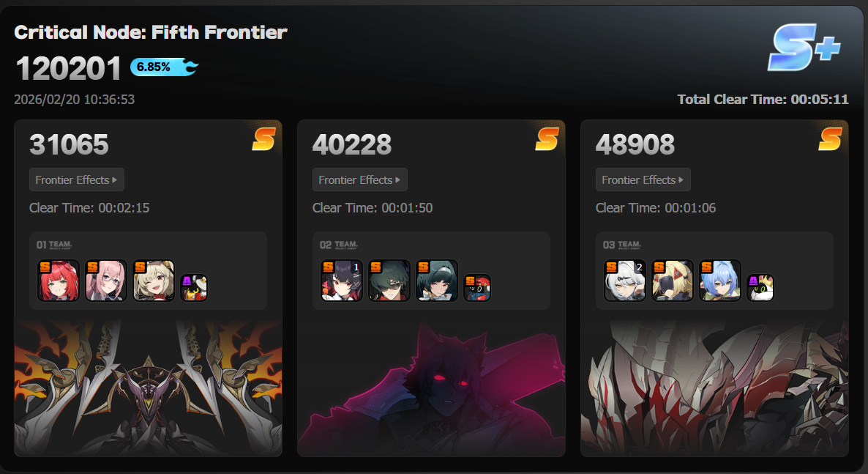This screenshot has height=474, width=868.
Task: Expand Frontier Effects for score 48908
Action: pyautogui.click(x=643, y=179)
